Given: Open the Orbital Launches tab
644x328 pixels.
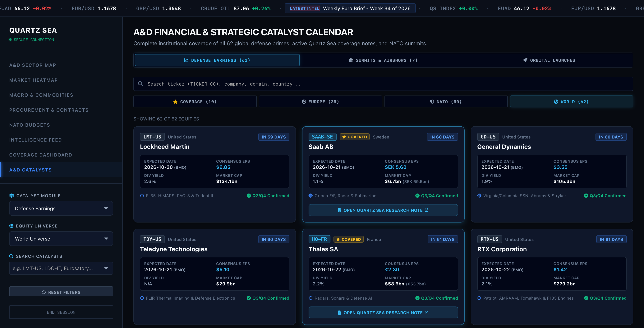Looking at the screenshot, I should (549, 60).
